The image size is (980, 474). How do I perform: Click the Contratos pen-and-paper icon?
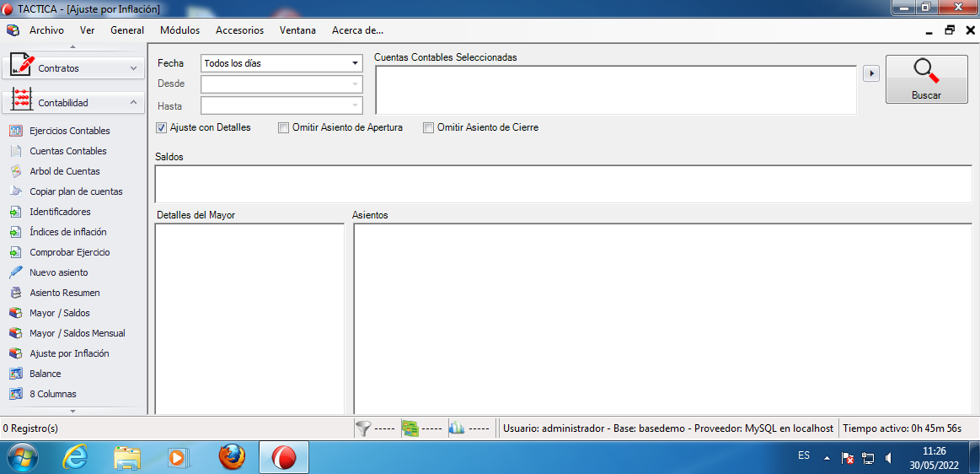pos(22,65)
